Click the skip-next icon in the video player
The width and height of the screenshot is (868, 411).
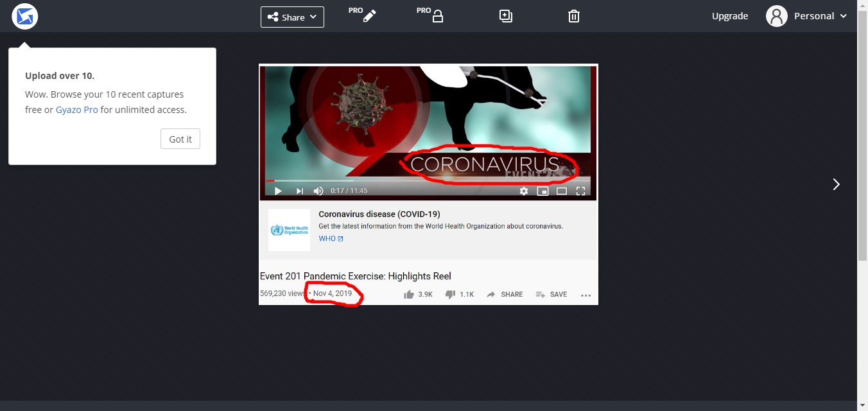(x=299, y=191)
